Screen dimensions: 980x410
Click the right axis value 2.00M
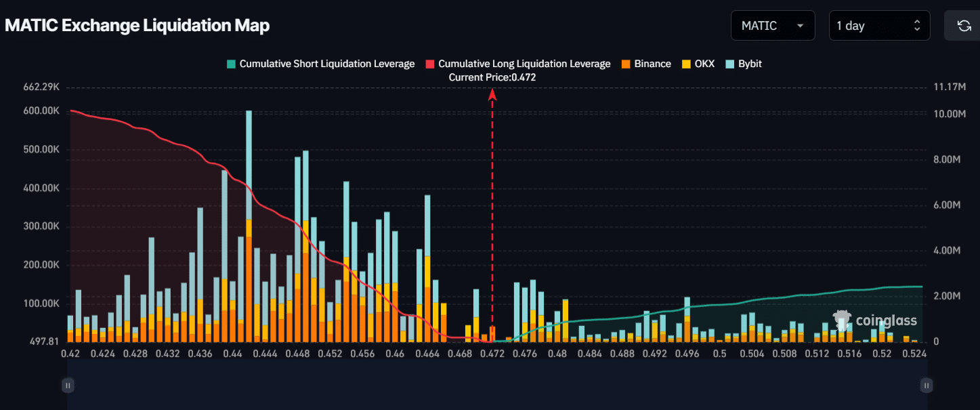click(947, 296)
